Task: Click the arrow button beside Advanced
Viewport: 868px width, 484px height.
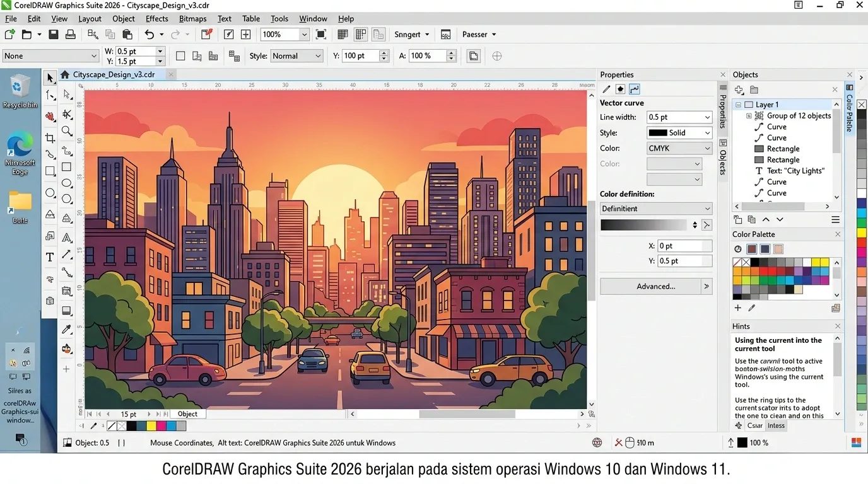Action: (x=707, y=286)
